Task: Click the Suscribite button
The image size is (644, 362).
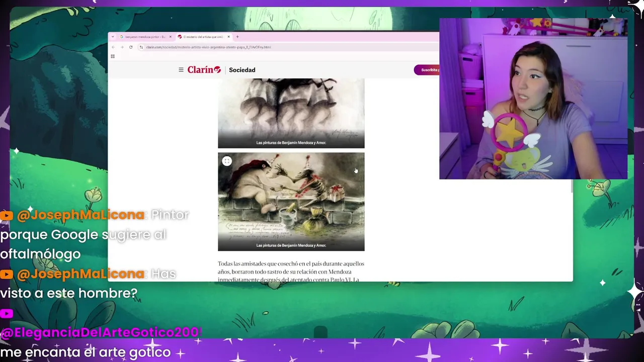Action: point(427,70)
